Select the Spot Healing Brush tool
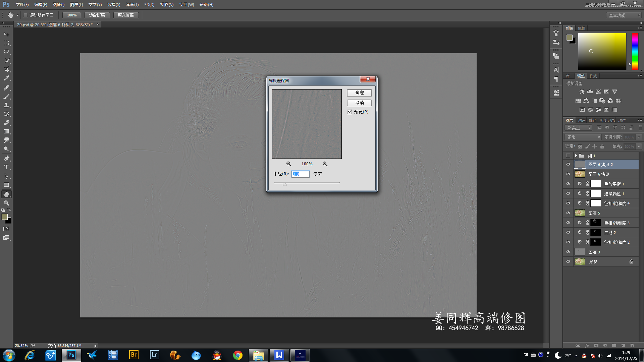The width and height of the screenshot is (644, 362). (x=6, y=88)
